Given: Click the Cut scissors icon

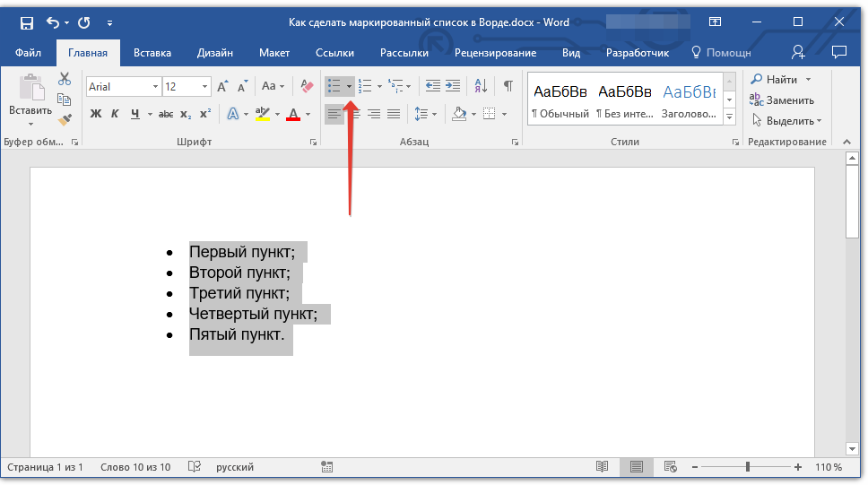Looking at the screenshot, I should (65, 79).
